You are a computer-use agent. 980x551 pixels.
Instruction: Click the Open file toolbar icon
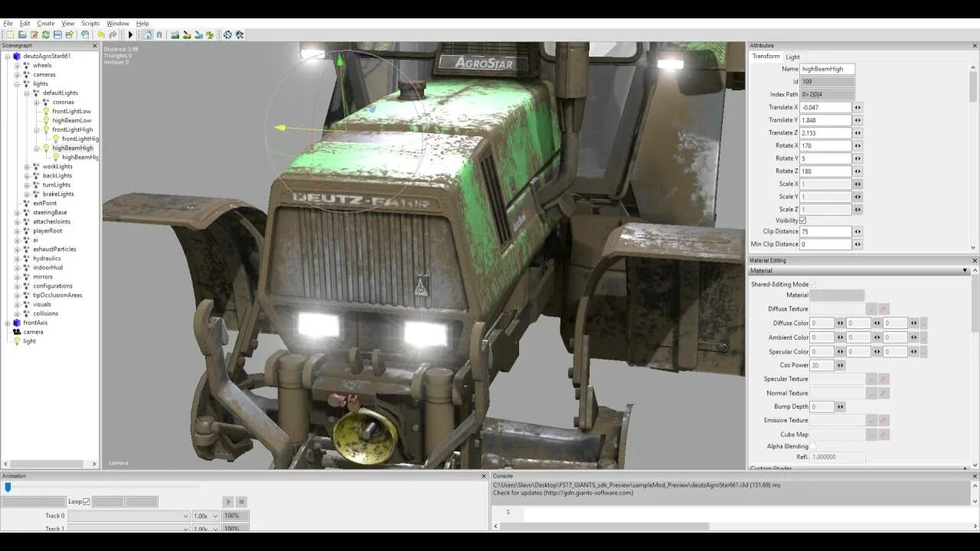pyautogui.click(x=22, y=34)
